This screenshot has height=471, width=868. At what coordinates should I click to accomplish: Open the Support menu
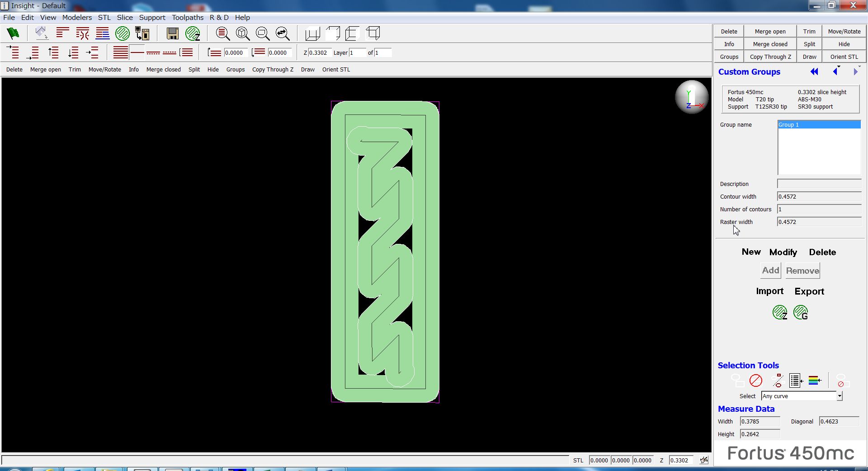click(152, 17)
